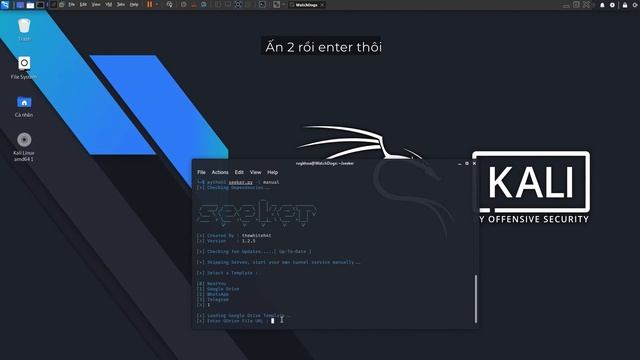Open the File menu in top VMware bar

pyautogui.click(x=71, y=4)
